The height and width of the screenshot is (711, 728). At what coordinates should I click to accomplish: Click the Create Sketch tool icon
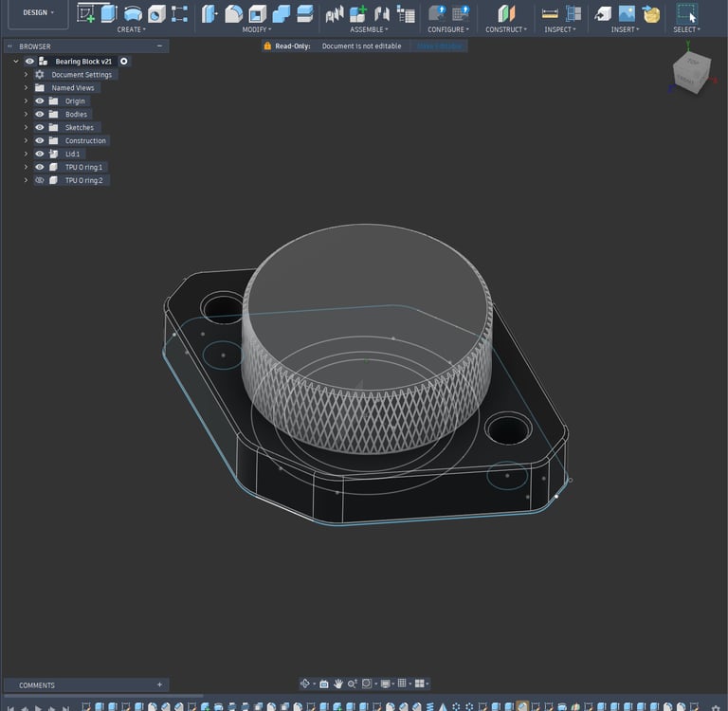coord(86,13)
